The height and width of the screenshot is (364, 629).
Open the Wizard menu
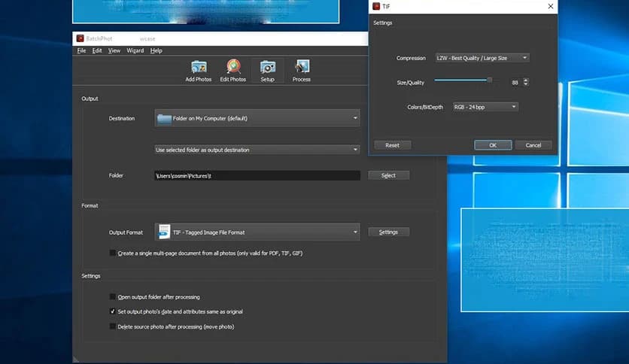click(135, 50)
